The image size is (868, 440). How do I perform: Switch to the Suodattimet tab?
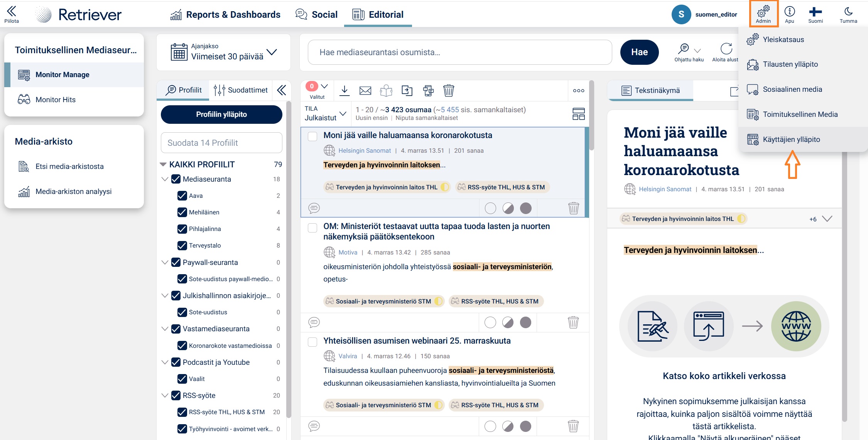coord(241,90)
